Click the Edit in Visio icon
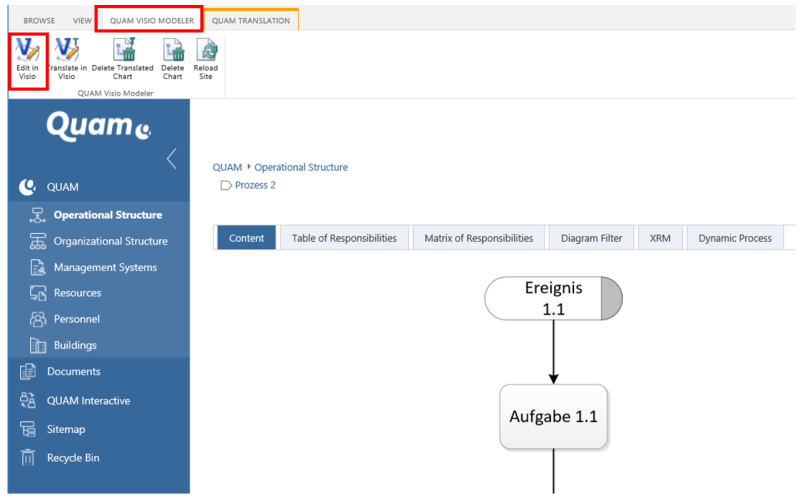Screen dimensions: 800x498 [x=27, y=51]
